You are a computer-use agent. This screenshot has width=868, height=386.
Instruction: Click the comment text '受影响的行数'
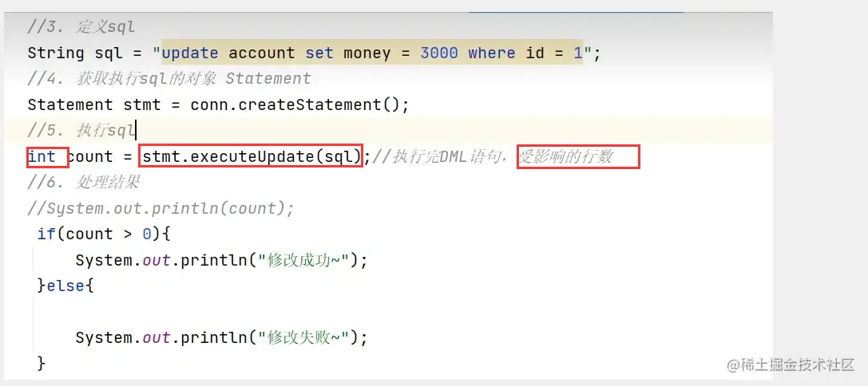(x=565, y=157)
